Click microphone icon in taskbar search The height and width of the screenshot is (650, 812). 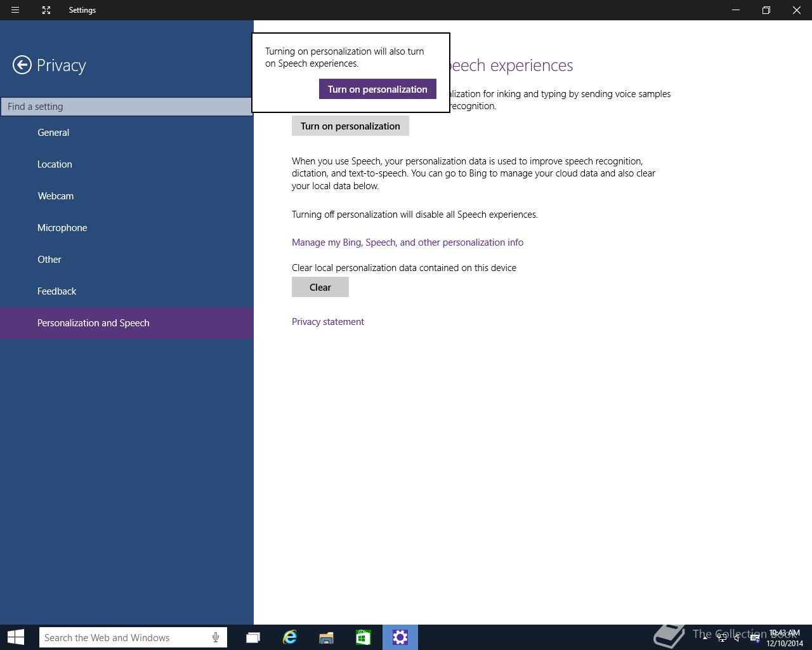[216, 637]
